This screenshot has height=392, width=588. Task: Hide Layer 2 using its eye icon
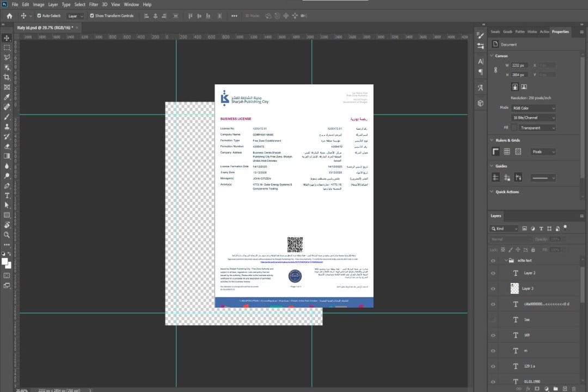[x=493, y=273]
